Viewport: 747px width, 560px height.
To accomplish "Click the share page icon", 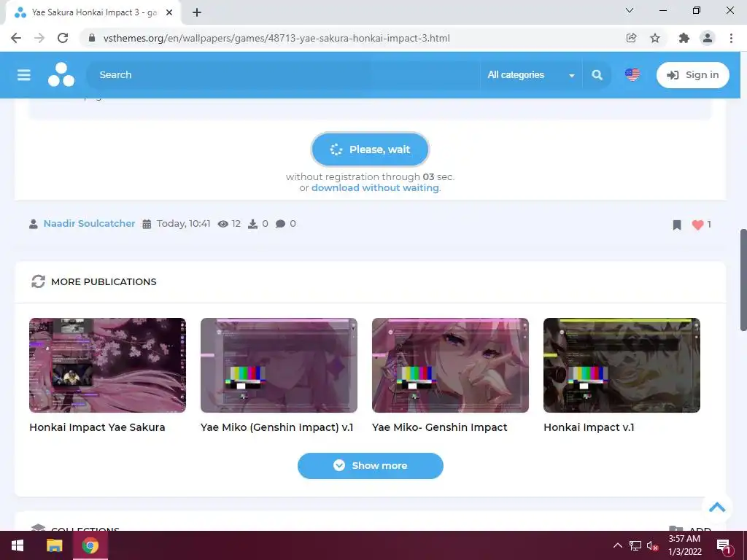I will (x=631, y=38).
